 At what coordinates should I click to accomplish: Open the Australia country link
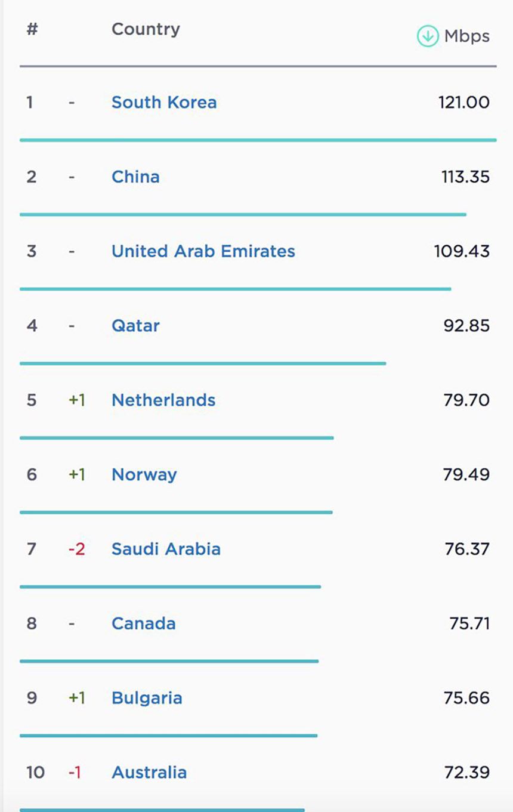pos(149,773)
